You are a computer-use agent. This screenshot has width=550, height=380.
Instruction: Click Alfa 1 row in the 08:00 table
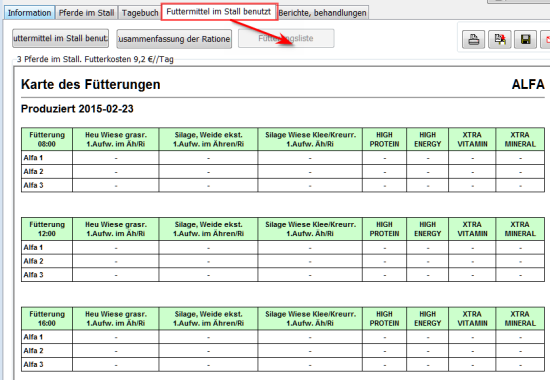click(x=283, y=158)
